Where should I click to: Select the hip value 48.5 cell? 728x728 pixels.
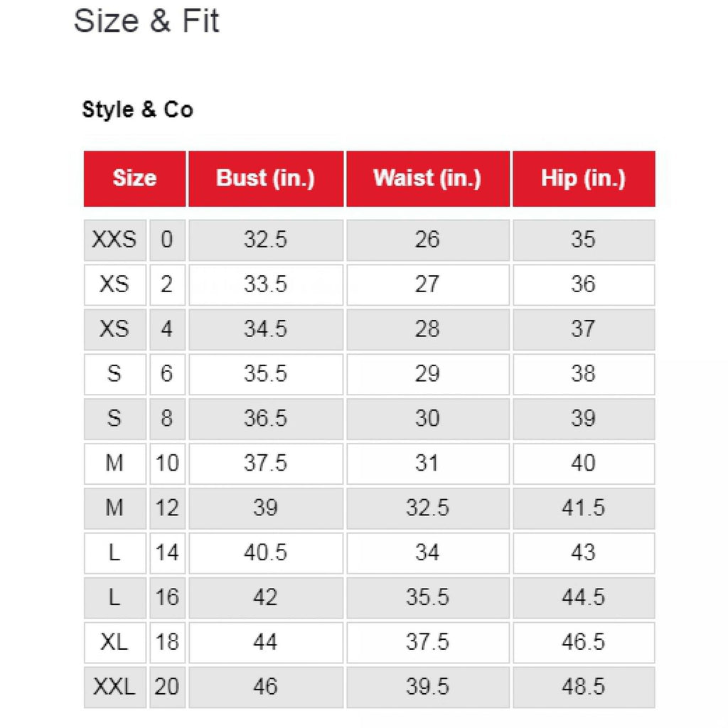583,687
